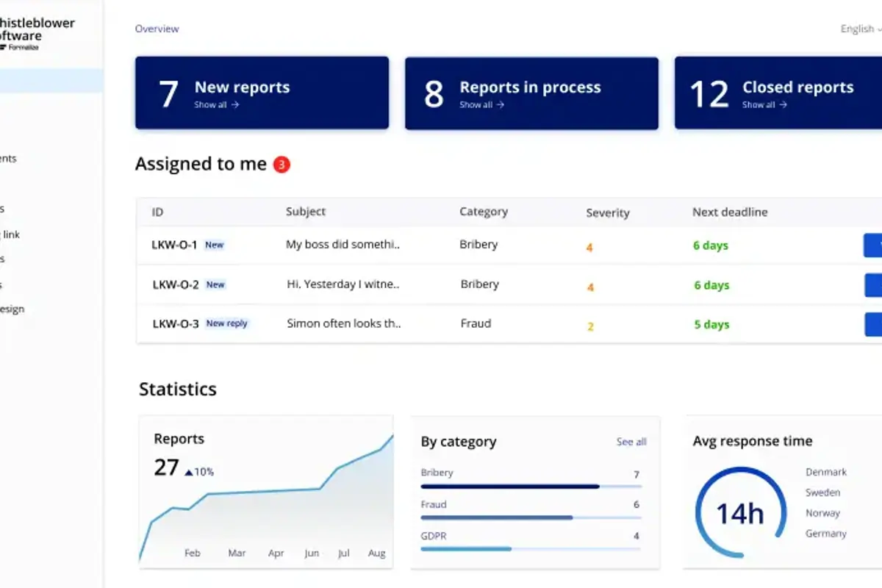Click the 10% increase indicator under Reports

pyautogui.click(x=199, y=472)
